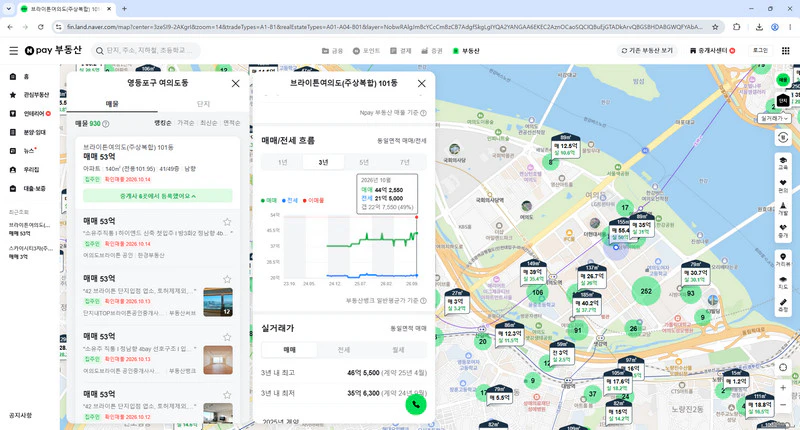800x430 pixels.
Task: Go to 인테리어 in the left sidebar
Action: pos(30,113)
